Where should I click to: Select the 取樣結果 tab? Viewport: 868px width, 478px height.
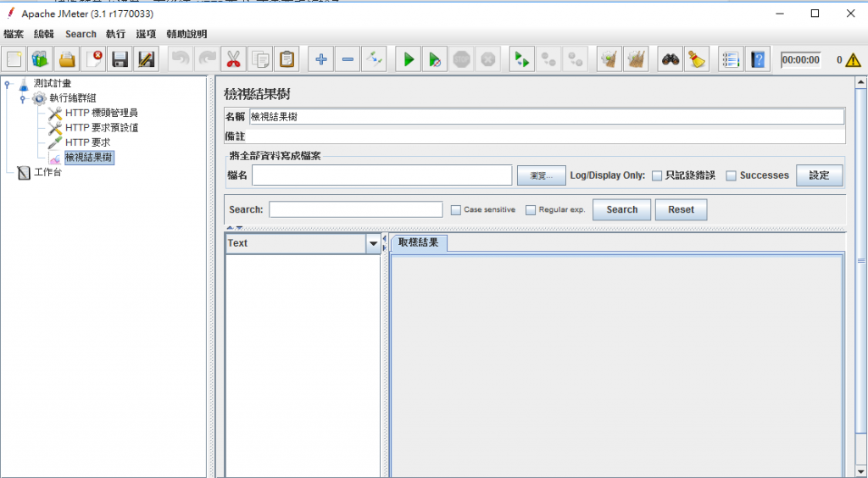click(x=419, y=243)
